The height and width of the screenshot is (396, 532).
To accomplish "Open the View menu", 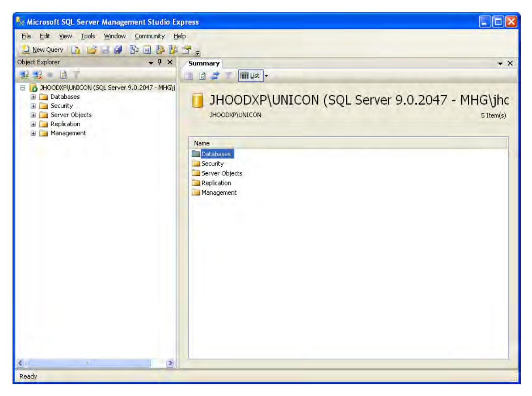I will point(66,36).
